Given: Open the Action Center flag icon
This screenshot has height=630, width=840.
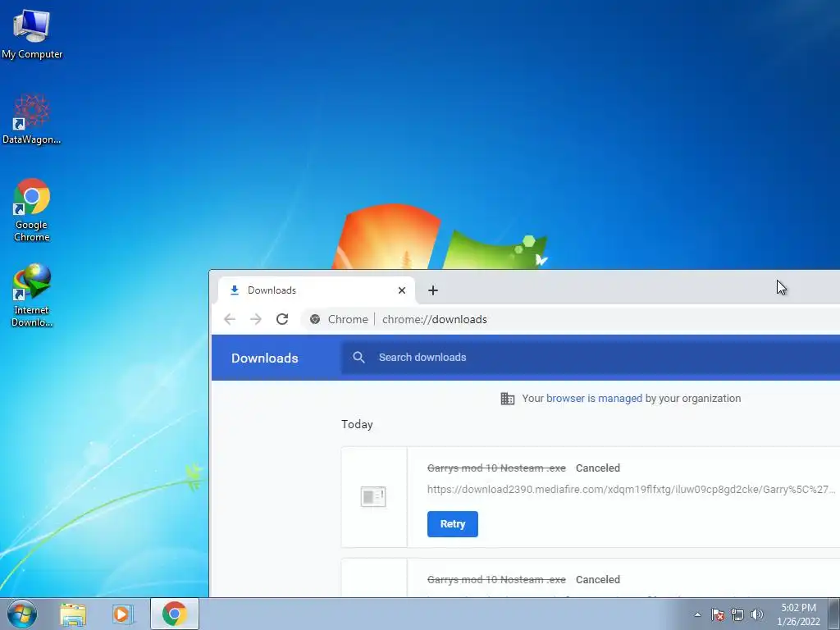Looking at the screenshot, I should 718,614.
